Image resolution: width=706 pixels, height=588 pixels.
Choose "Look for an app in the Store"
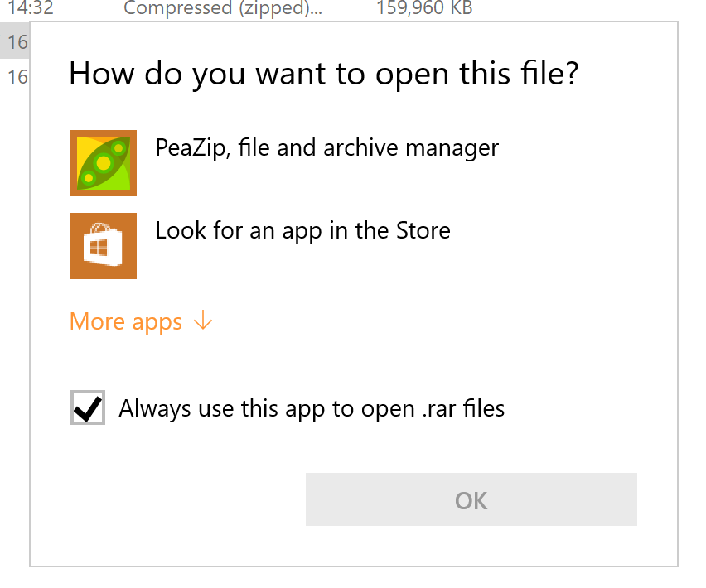pos(302,230)
